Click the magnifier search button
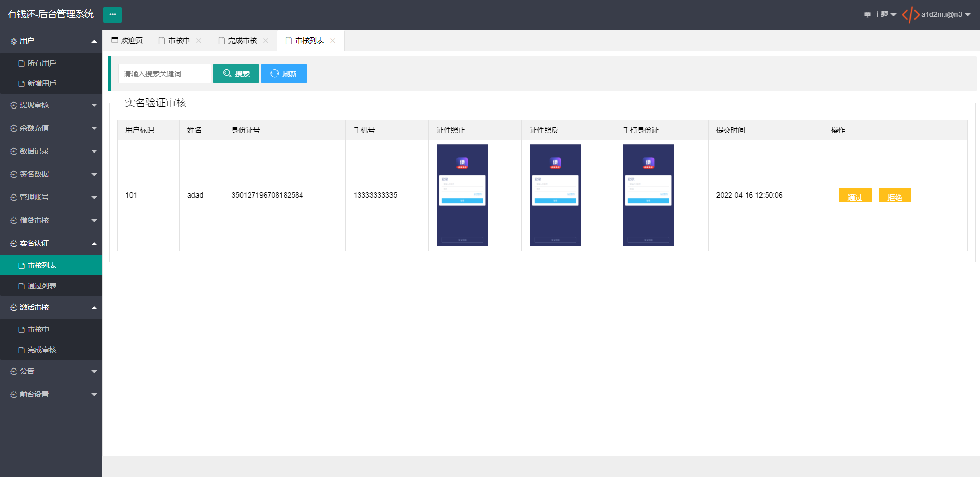This screenshot has height=477, width=980. tap(236, 74)
